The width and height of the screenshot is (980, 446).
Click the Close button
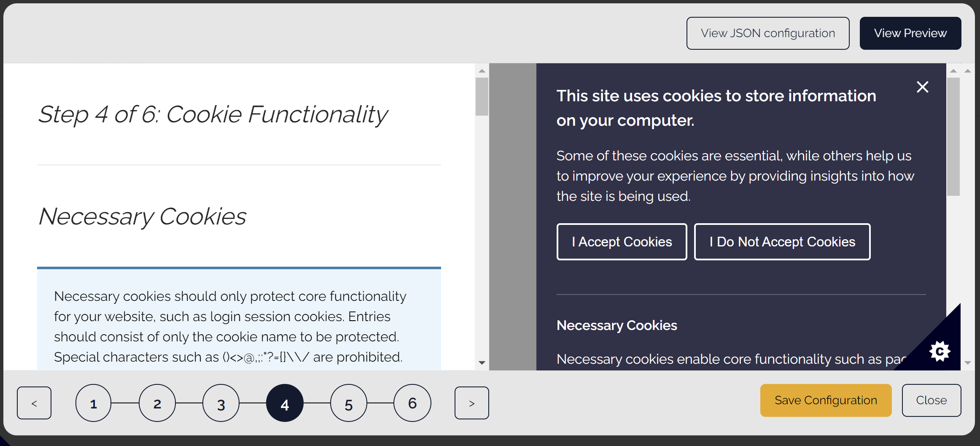pos(932,400)
